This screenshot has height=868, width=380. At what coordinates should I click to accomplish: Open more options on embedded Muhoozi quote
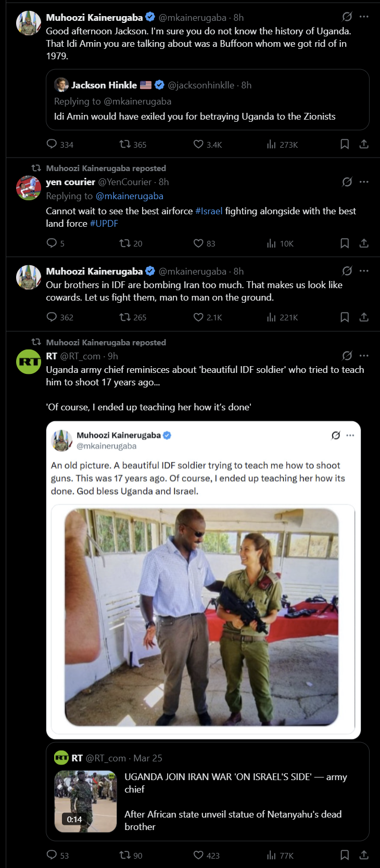(350, 435)
